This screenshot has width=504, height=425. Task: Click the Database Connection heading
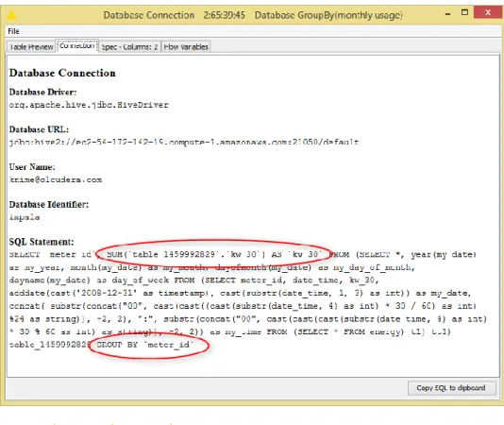pyautogui.click(x=62, y=73)
